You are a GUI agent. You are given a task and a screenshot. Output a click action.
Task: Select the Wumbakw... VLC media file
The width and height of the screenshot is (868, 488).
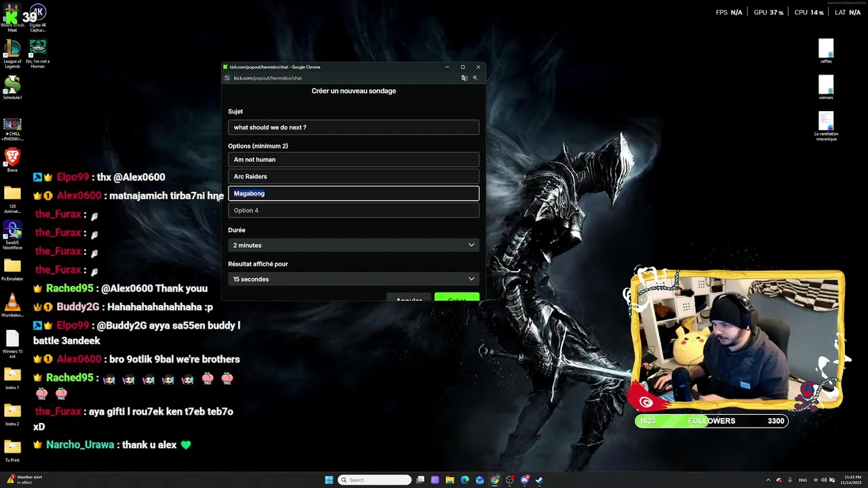click(x=12, y=306)
